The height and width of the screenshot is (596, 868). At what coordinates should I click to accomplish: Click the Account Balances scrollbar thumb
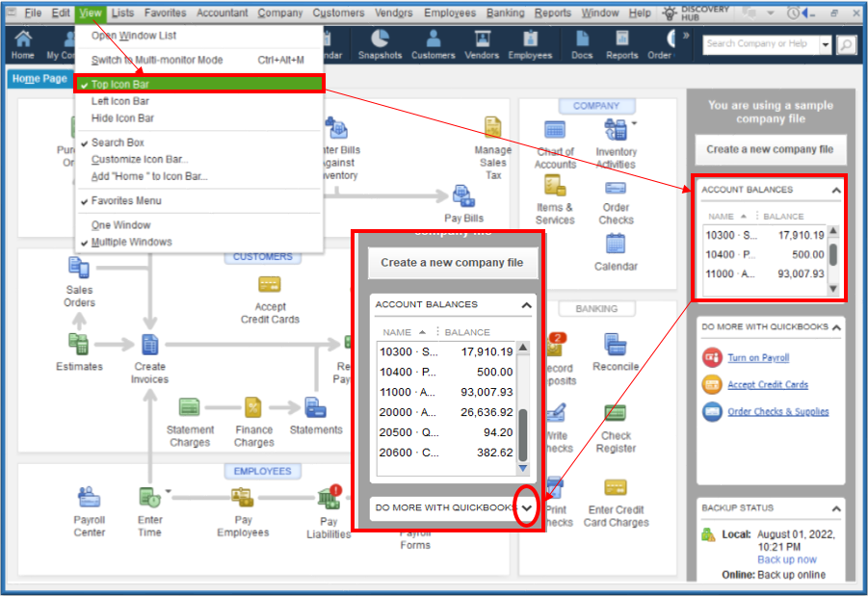(x=832, y=254)
